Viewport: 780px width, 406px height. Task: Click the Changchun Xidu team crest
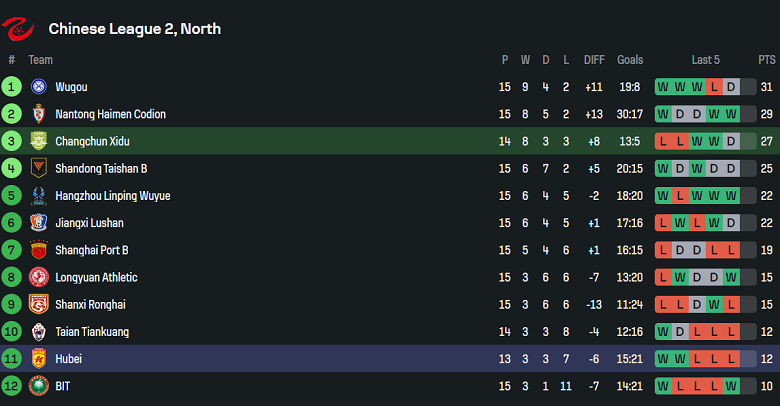click(39, 141)
